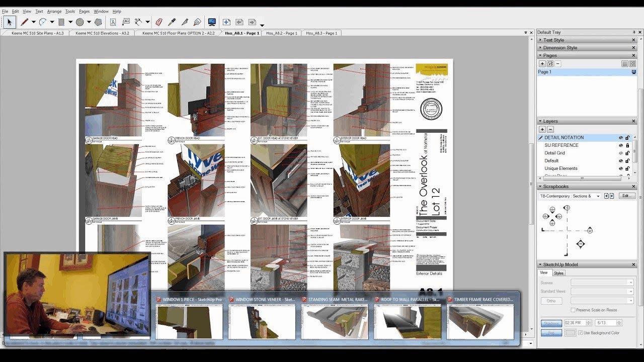
Task: Click the Add Page toolbar icon
Action: pyautogui.click(x=226, y=22)
